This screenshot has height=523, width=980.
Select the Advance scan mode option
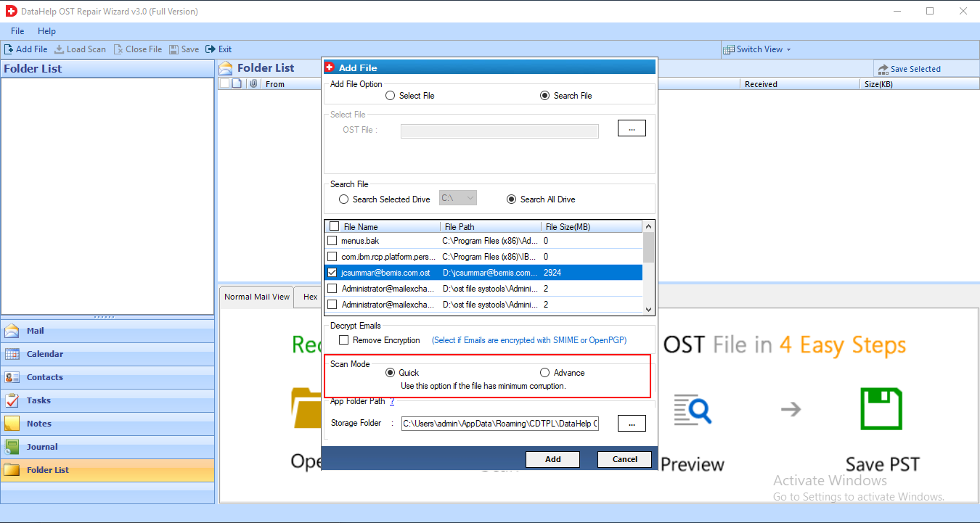[x=544, y=372]
